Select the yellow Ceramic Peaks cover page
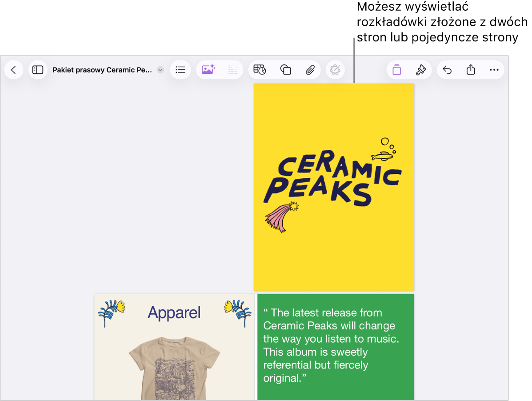 click(x=334, y=187)
